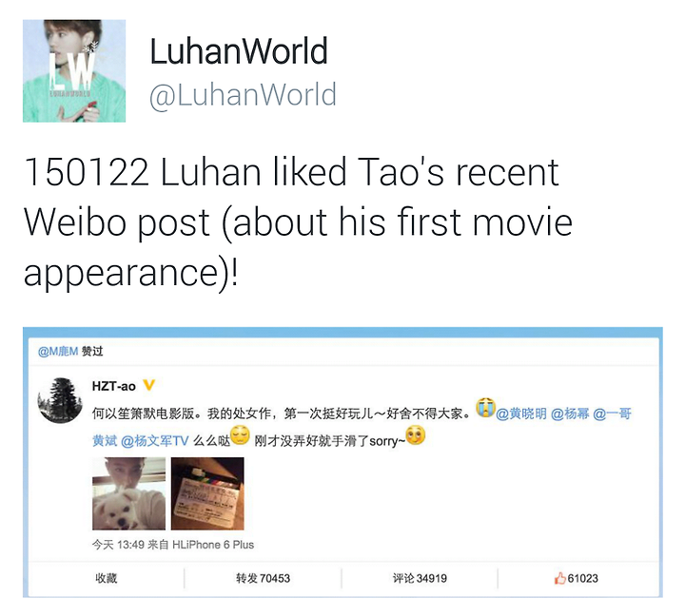Open the @一哥黄斌 mention
Image resolution: width=685 pixels, height=616 pixels.
[612, 414]
